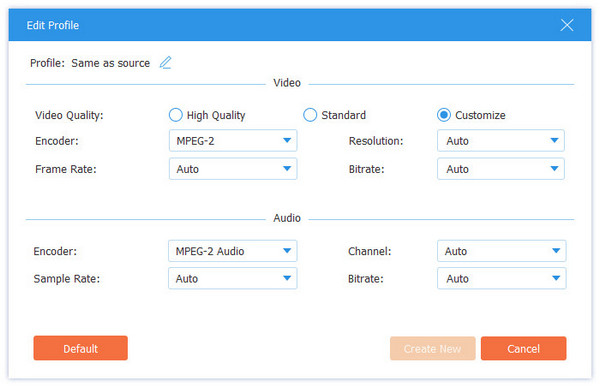Screen dimensions: 600x387
Task: Click the 'Same as source' profile name
Action: (x=111, y=63)
